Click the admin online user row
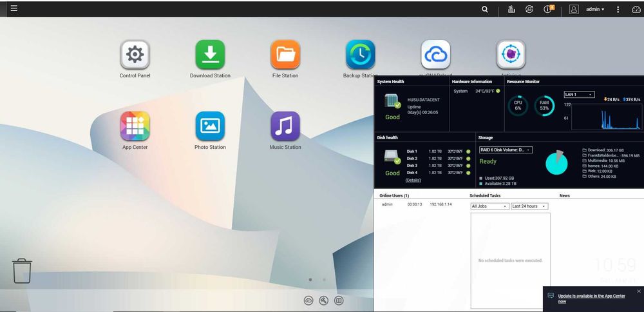This screenshot has height=312, width=644. pos(417,204)
